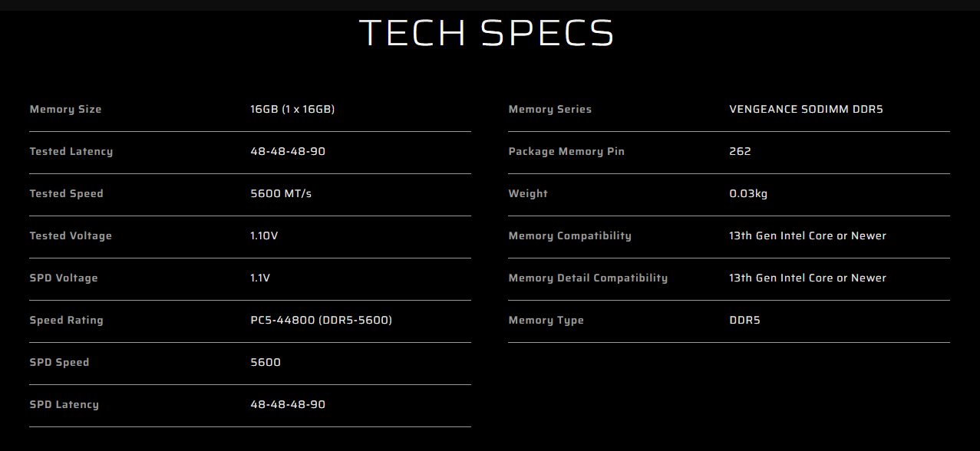The width and height of the screenshot is (980, 451).
Task: Select the Memory Compatibility label
Action: 570,236
